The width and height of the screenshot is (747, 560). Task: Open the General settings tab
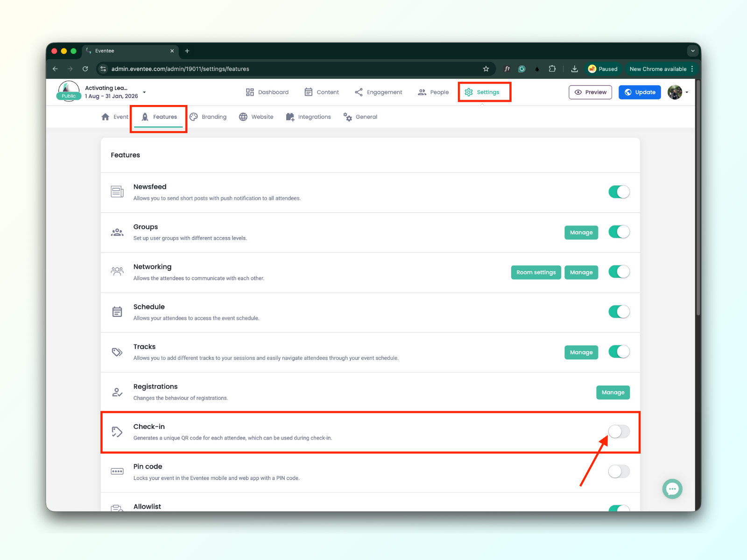point(360,117)
